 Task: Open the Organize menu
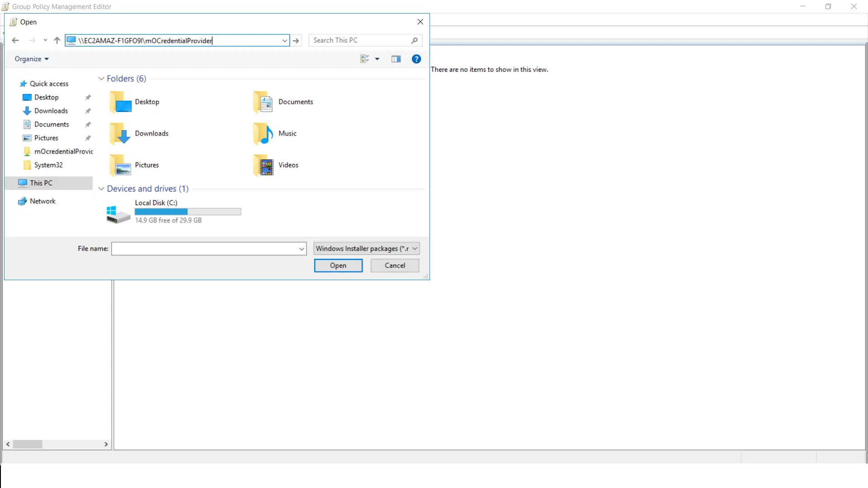click(x=32, y=59)
